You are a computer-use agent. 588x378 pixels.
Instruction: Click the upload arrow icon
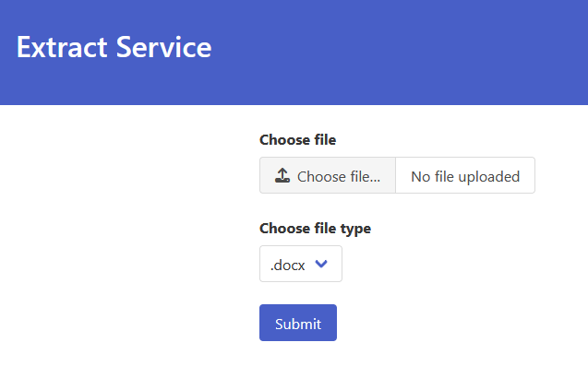[282, 175]
